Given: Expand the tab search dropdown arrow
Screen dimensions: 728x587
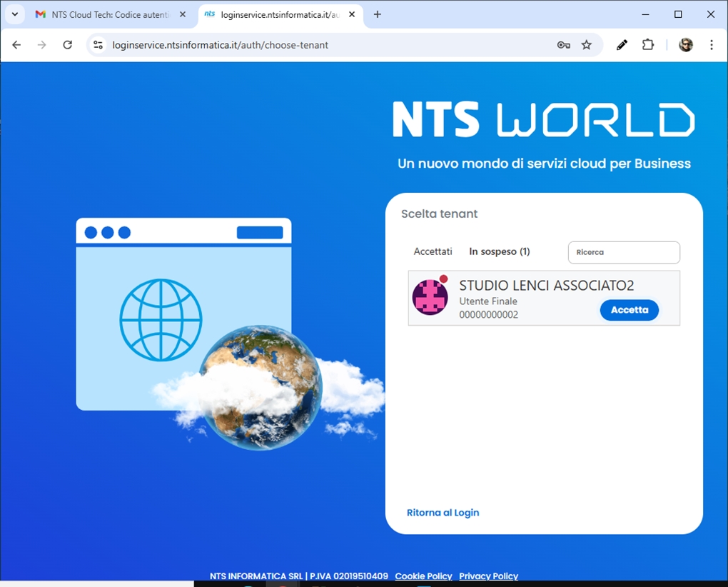Looking at the screenshot, I should tap(15, 14).
